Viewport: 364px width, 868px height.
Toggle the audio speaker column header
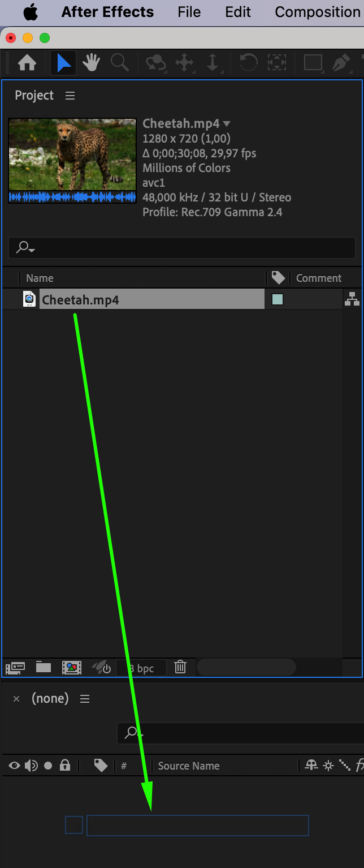[31, 766]
